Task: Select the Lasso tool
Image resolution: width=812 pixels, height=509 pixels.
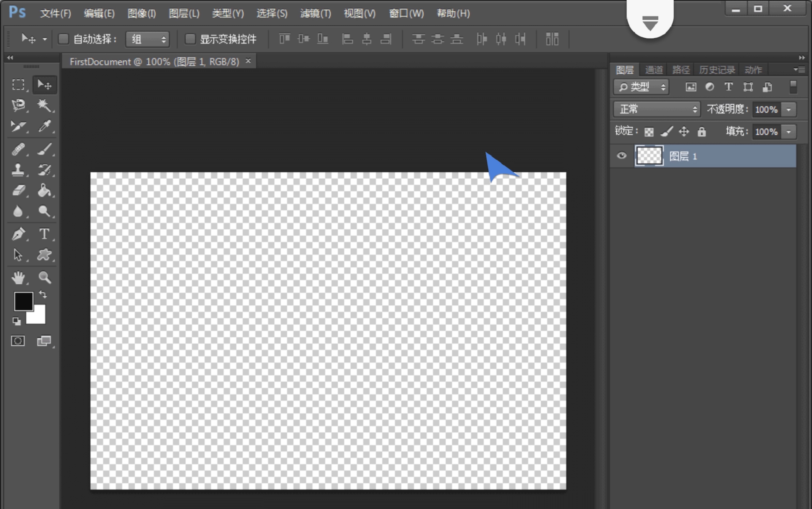Action: 18,105
